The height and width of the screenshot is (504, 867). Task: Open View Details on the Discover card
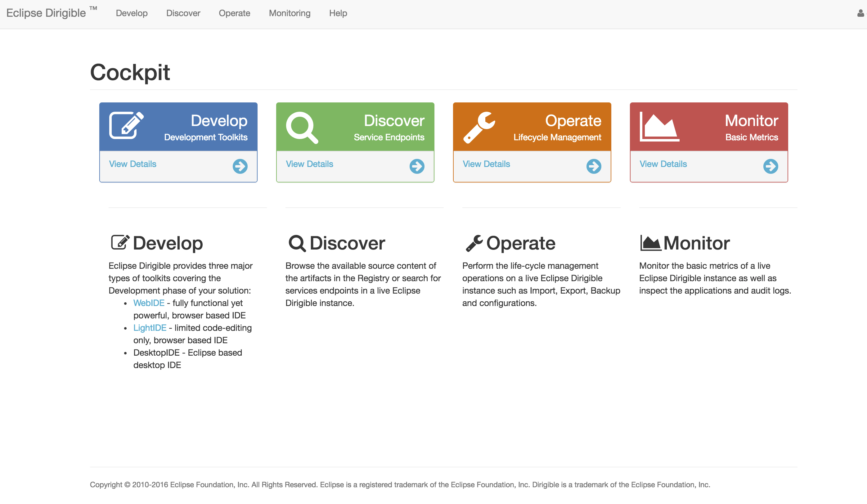310,164
